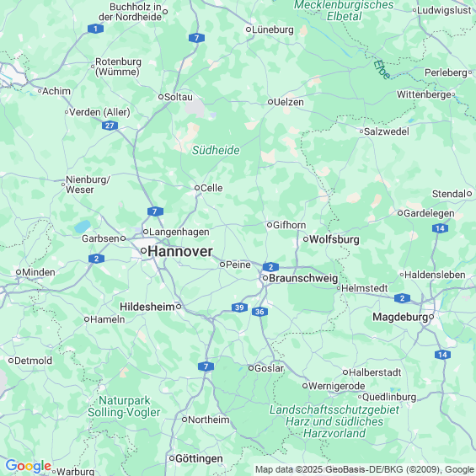Click the Celle town marker

click(197, 188)
